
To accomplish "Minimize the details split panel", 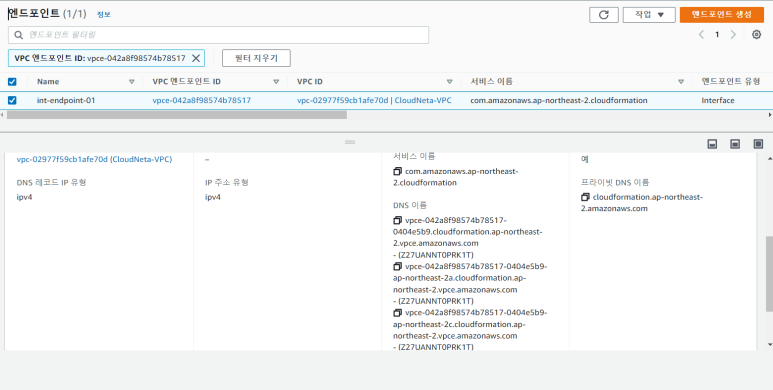I will pos(712,144).
